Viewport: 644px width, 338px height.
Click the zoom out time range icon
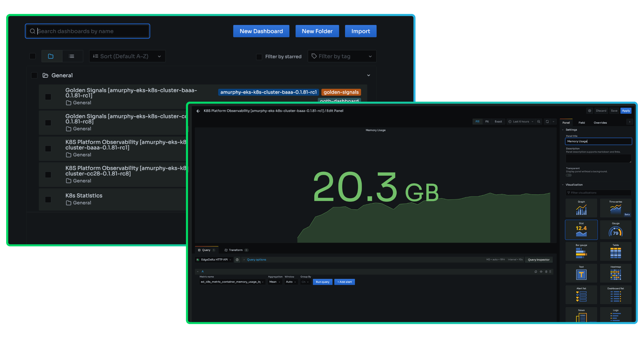click(539, 122)
